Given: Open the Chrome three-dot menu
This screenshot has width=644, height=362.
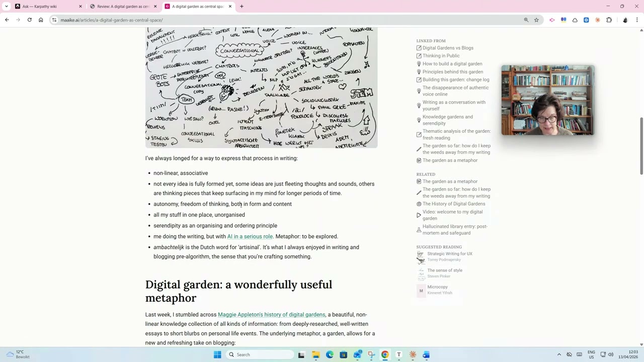Looking at the screenshot, I should point(637,20).
